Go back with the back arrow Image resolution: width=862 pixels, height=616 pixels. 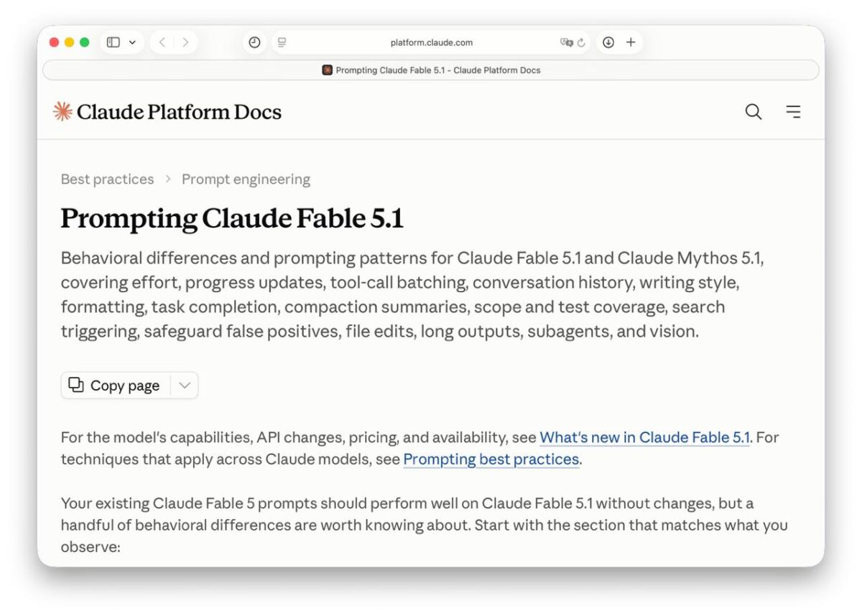tap(162, 42)
